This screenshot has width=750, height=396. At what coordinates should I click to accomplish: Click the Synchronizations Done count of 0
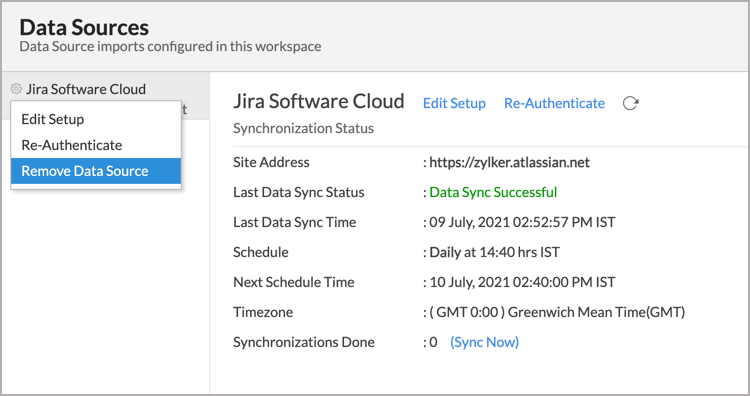coord(433,342)
